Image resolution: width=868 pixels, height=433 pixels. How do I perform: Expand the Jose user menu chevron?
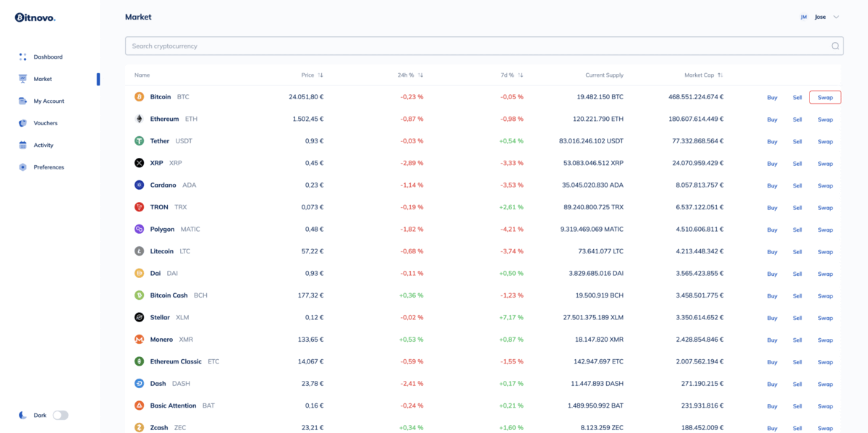(x=836, y=17)
